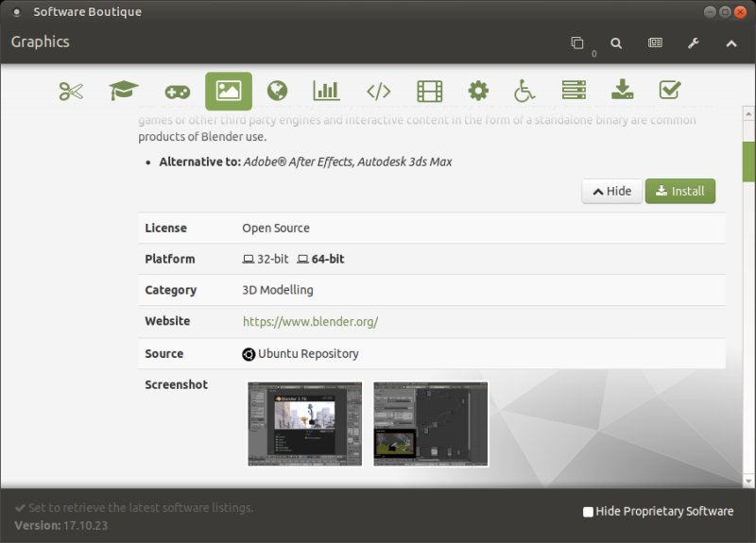Select the Games controller category icon
The image size is (756, 543).
click(x=177, y=92)
